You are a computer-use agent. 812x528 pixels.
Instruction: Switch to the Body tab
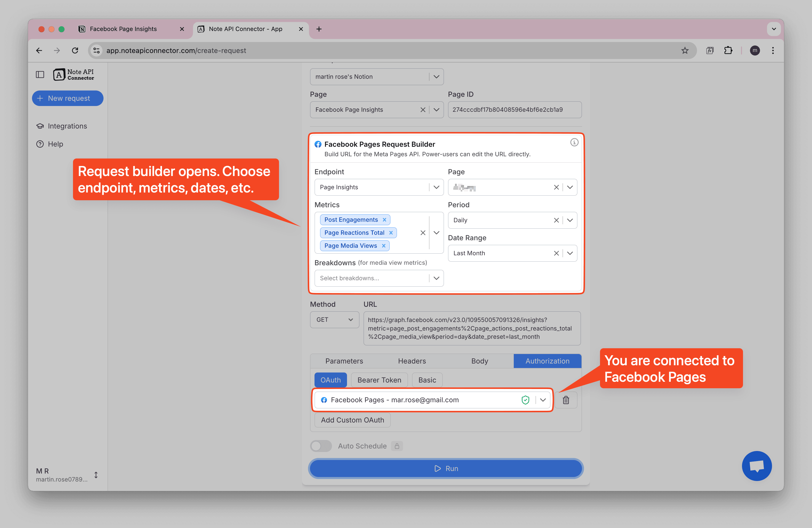[479, 361]
